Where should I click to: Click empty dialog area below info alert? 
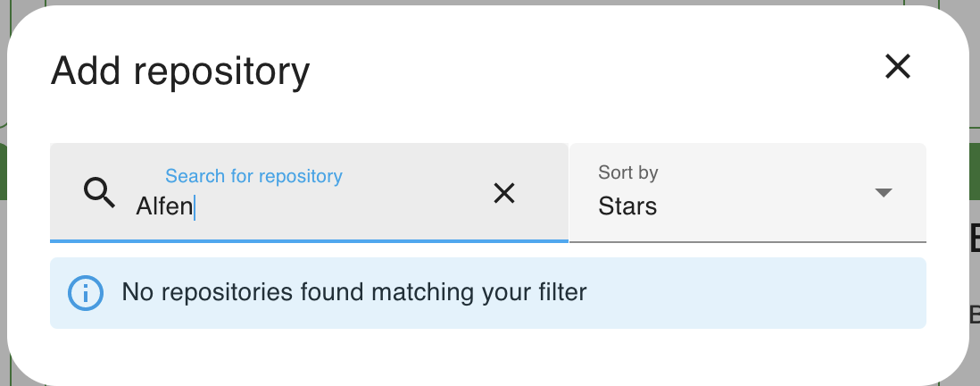(x=487, y=354)
